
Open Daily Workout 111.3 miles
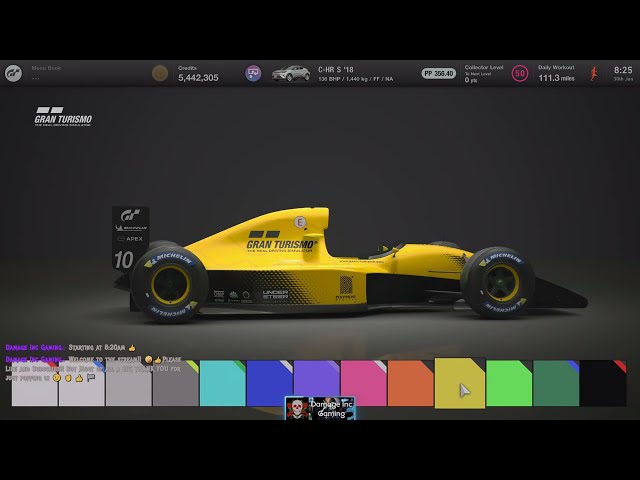tap(556, 73)
